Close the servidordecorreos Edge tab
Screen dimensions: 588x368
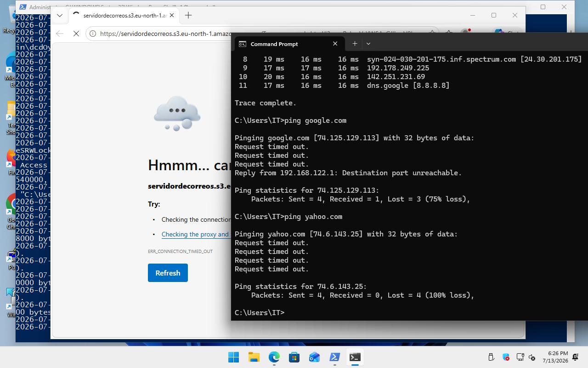pyautogui.click(x=172, y=15)
